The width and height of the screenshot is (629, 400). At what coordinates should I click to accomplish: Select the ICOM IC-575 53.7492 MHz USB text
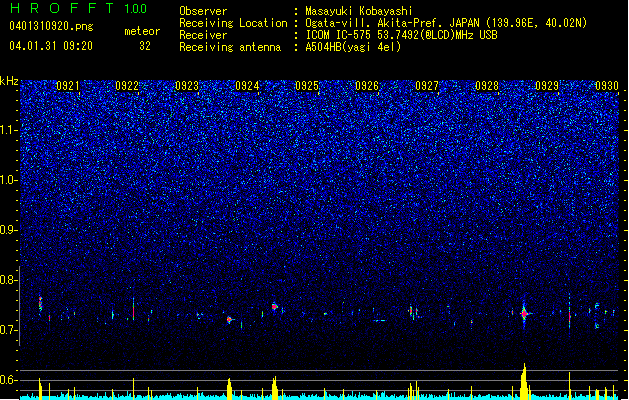coord(401,35)
